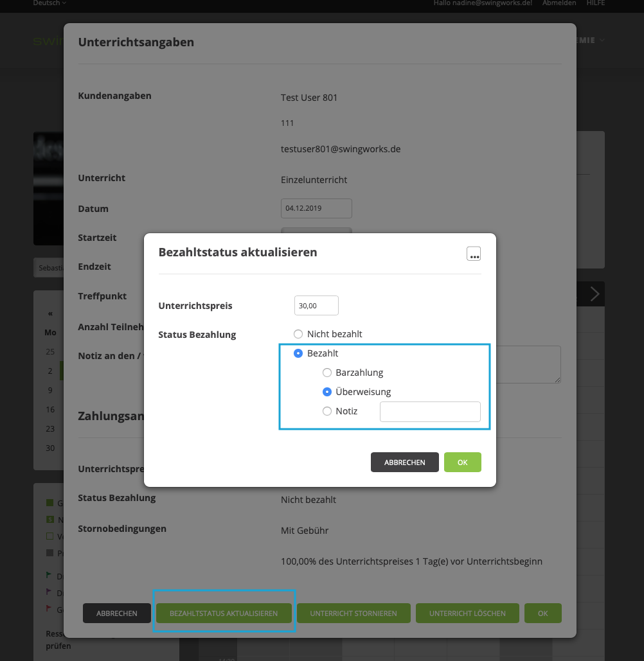The width and height of the screenshot is (644, 661).
Task: Click the previous month double-arrow in calendar
Action: [50, 313]
